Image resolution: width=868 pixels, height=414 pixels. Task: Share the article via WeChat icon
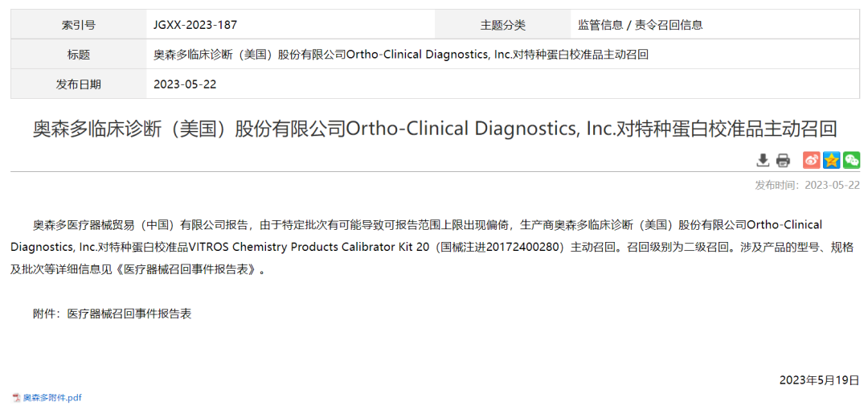click(851, 160)
